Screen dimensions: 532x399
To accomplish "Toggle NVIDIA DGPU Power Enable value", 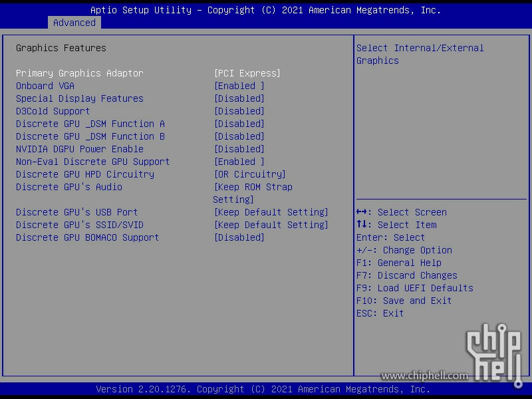I will click(x=239, y=149).
